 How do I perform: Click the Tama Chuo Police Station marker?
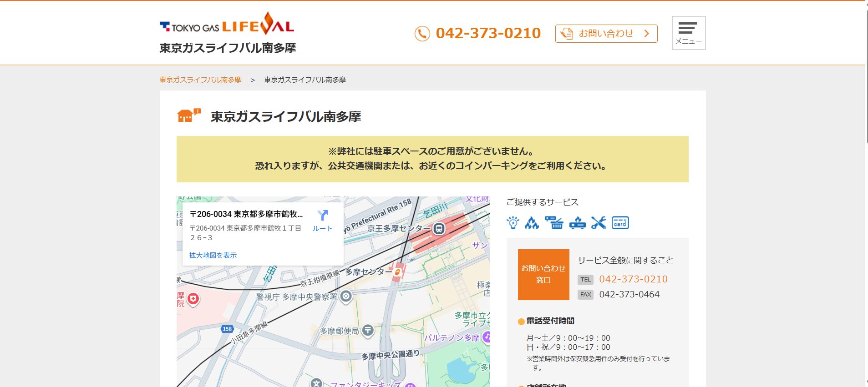click(346, 297)
